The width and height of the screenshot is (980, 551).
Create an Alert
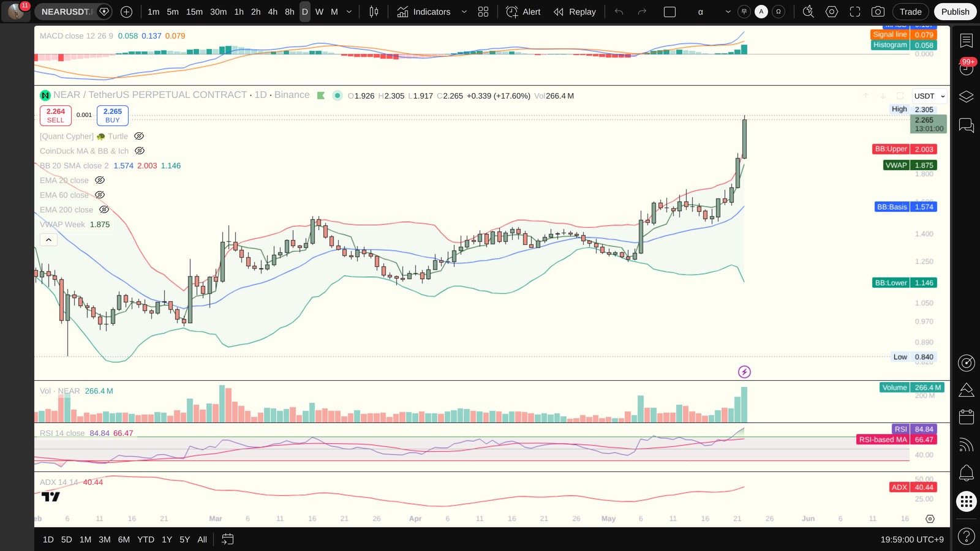click(524, 12)
